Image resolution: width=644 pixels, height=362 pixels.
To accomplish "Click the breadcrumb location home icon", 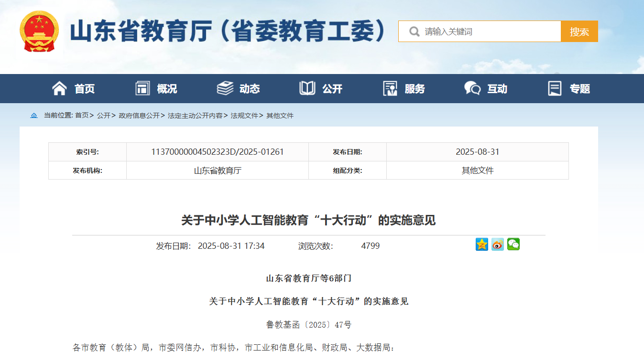I will (x=34, y=116).
